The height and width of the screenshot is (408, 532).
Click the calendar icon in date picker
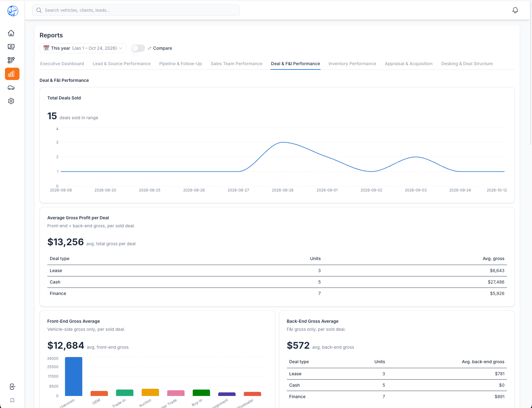pyautogui.click(x=46, y=48)
